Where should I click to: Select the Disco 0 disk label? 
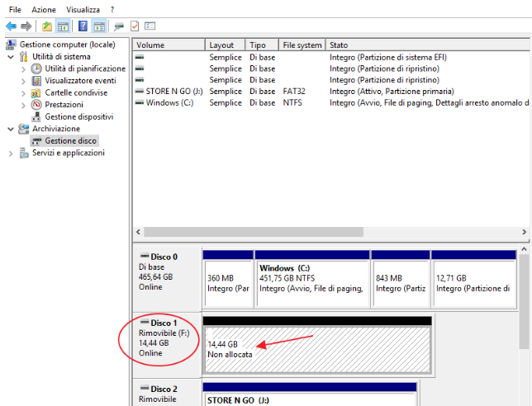click(x=167, y=278)
